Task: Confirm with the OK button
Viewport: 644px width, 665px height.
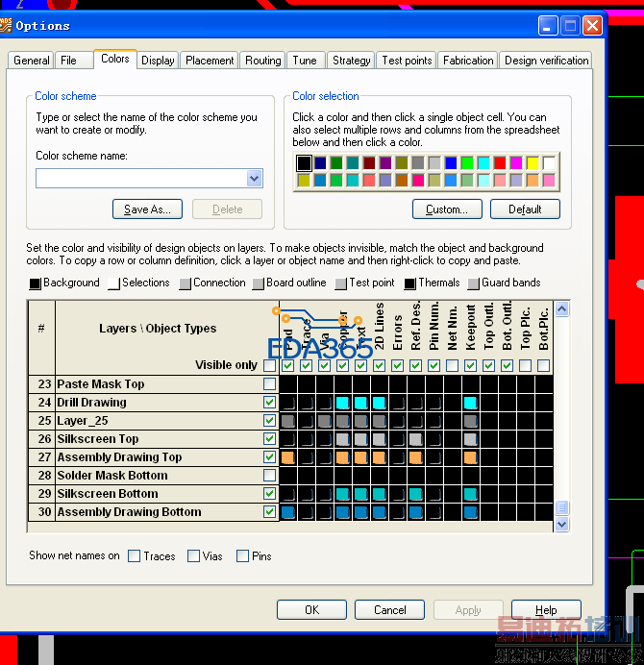Action: pos(311,610)
